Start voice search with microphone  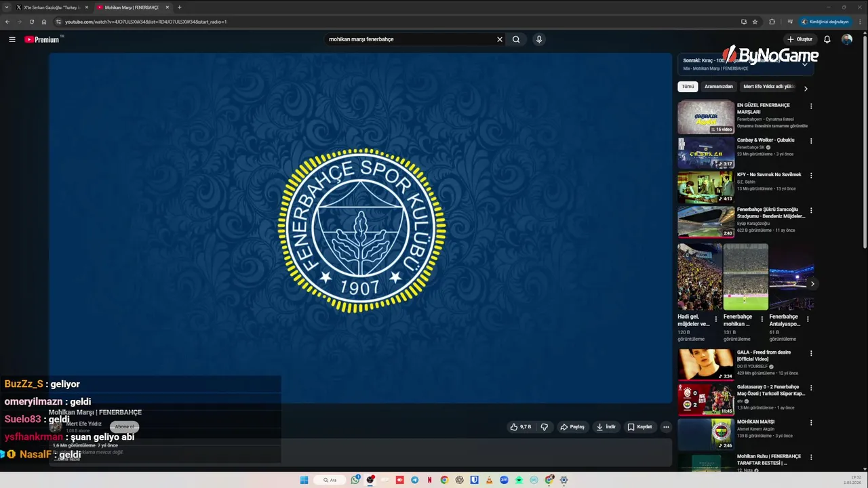[539, 39]
